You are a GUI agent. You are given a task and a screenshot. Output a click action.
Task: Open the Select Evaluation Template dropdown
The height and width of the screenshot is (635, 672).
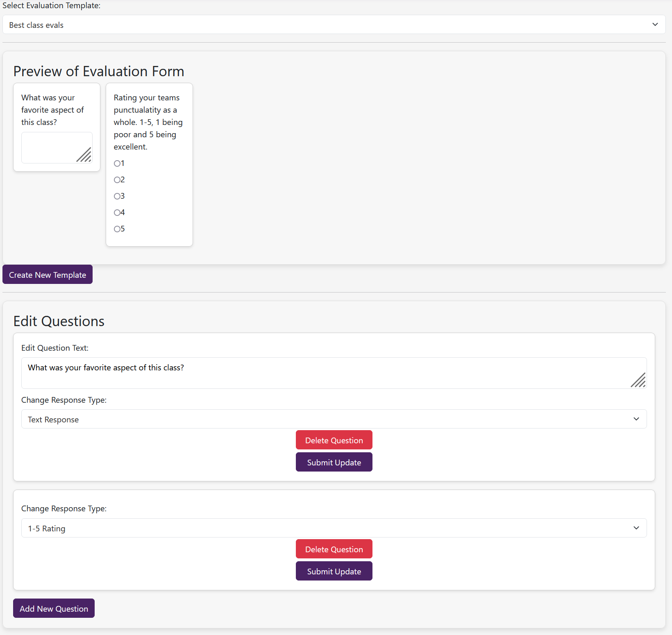[334, 25]
